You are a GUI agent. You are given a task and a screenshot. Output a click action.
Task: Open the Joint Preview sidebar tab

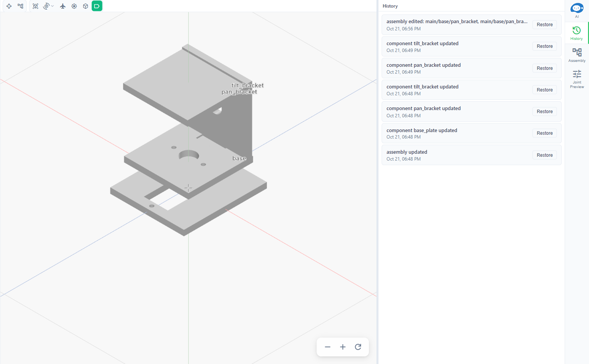coord(577,79)
